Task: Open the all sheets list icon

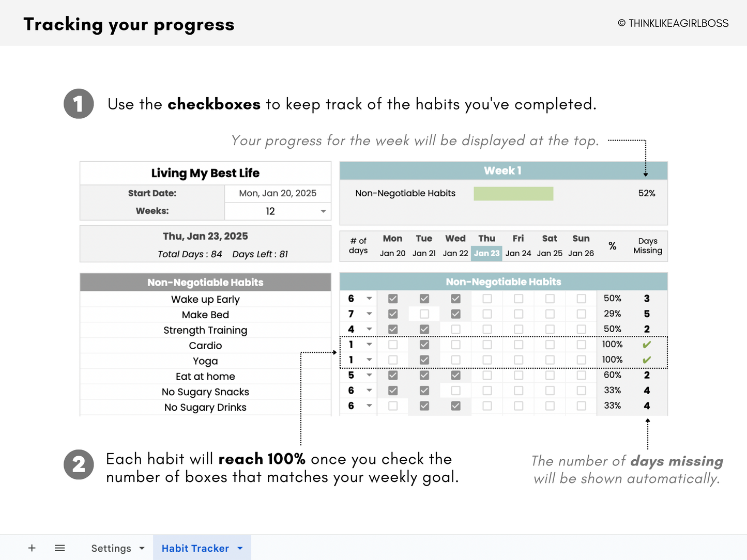Action: coord(60,548)
